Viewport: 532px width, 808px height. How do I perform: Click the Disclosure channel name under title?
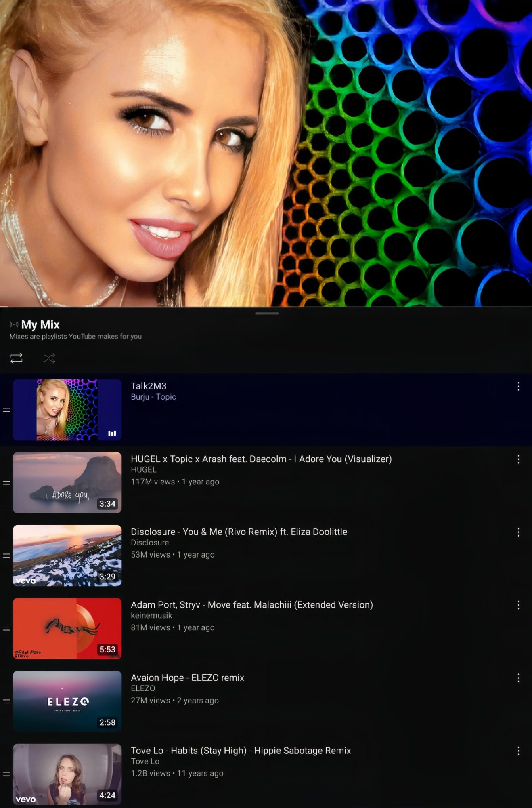150,543
